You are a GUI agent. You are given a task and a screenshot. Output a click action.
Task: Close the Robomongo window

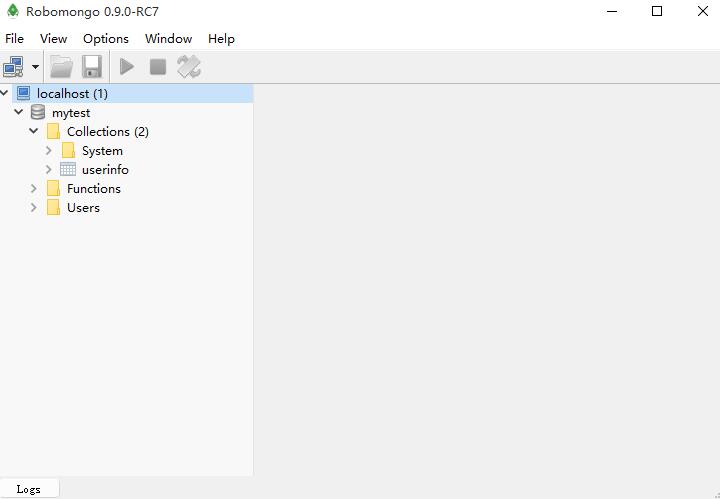click(x=703, y=11)
